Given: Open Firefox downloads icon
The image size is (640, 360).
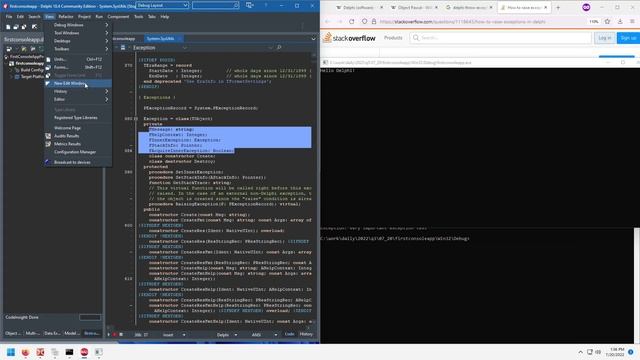Looking at the screenshot, I should click(620, 21).
